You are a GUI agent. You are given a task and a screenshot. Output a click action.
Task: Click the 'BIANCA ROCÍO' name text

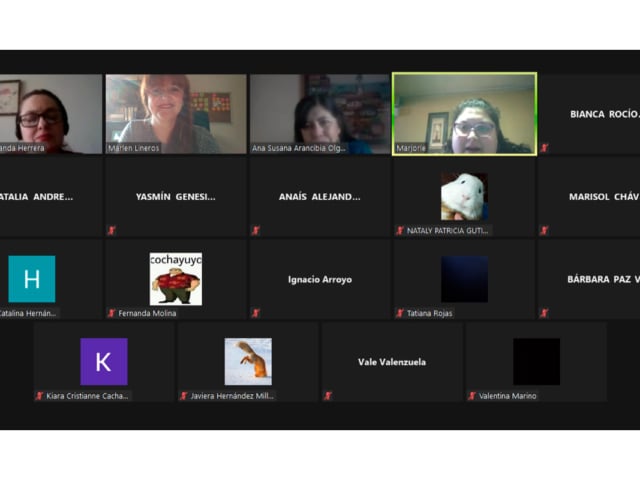[605, 114]
